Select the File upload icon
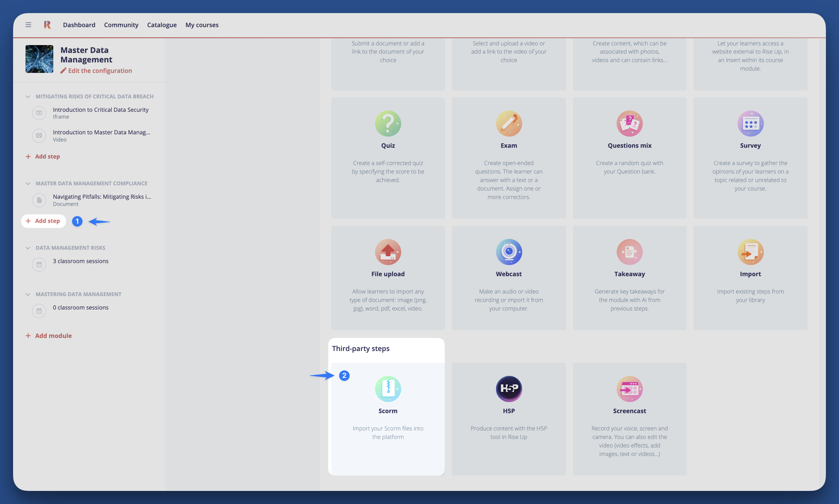The image size is (839, 504). coord(388,252)
